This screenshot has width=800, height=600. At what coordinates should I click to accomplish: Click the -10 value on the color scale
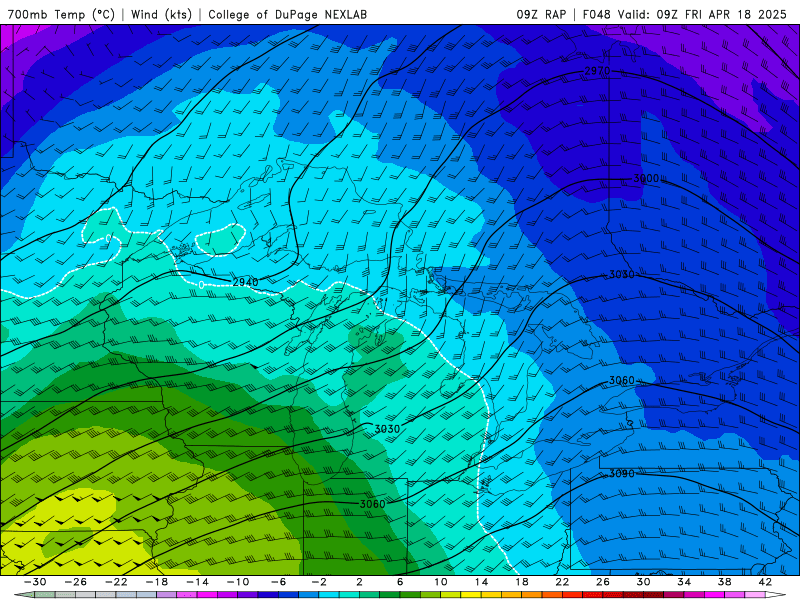coord(238,582)
